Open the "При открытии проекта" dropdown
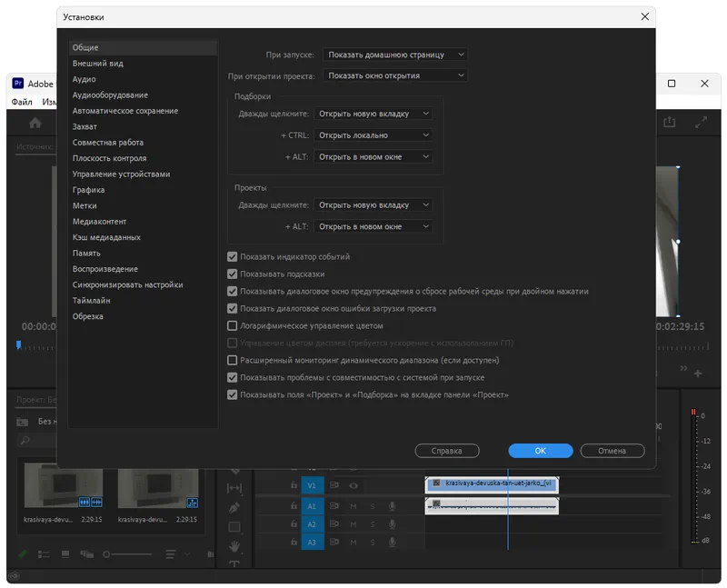The image size is (727, 588). pos(394,75)
